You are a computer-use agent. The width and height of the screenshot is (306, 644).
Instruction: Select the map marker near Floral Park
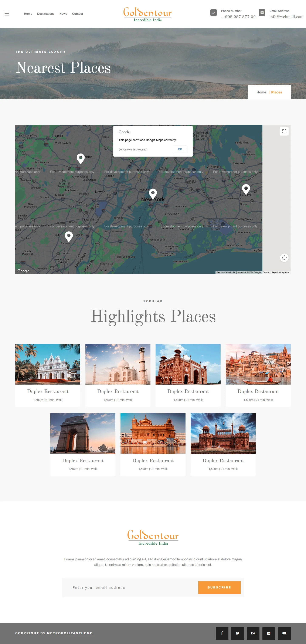point(246,189)
